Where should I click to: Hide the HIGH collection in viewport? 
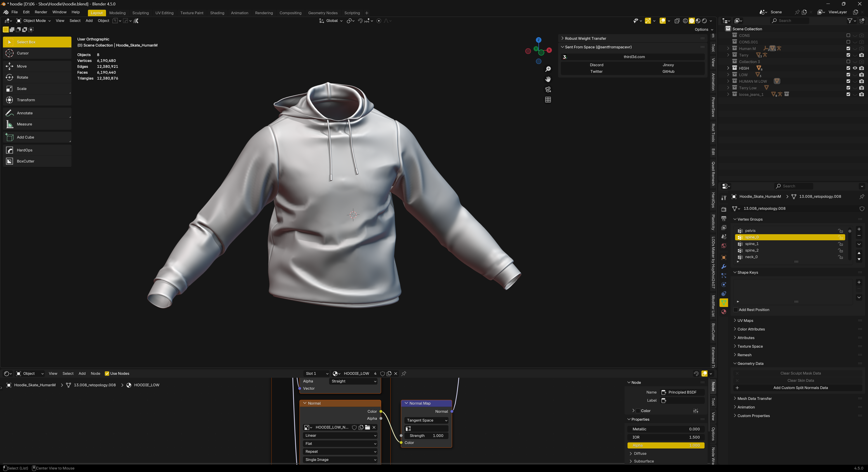pos(855,68)
